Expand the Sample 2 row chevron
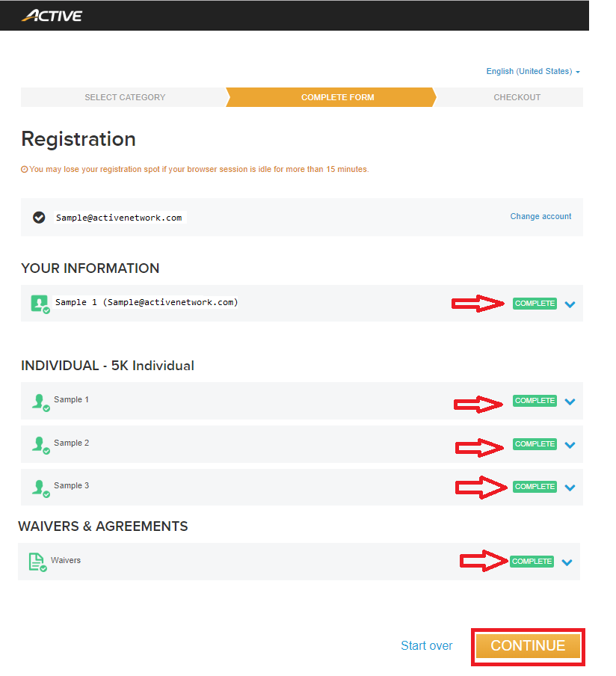The height and width of the screenshot is (676, 616). pos(570,445)
